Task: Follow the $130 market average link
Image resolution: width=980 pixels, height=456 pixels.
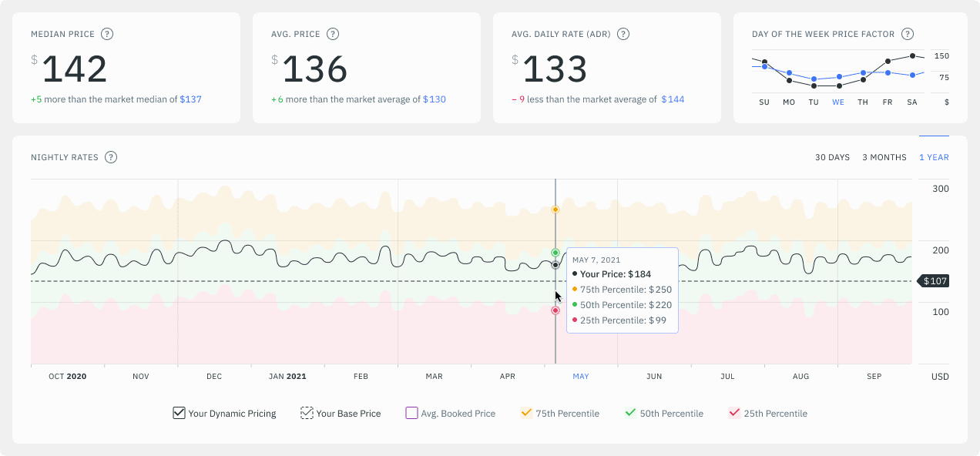Action: tap(435, 99)
